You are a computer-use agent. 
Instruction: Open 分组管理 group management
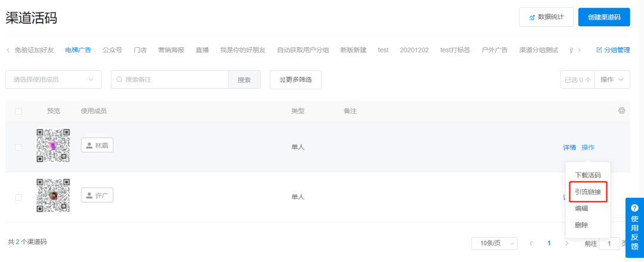[x=613, y=50]
